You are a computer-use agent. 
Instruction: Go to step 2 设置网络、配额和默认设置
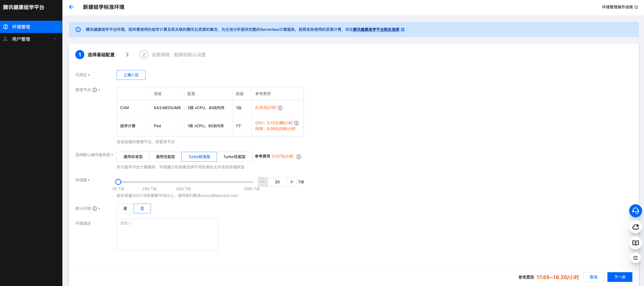click(178, 55)
